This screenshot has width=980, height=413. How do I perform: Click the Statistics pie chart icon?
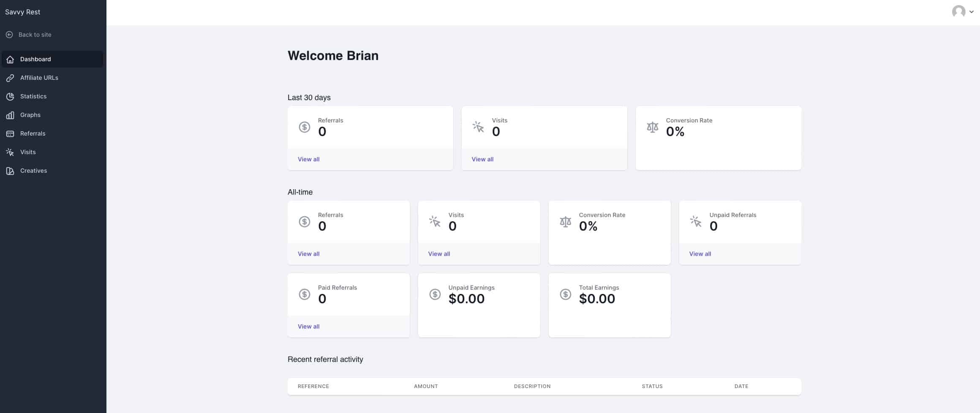click(x=10, y=97)
